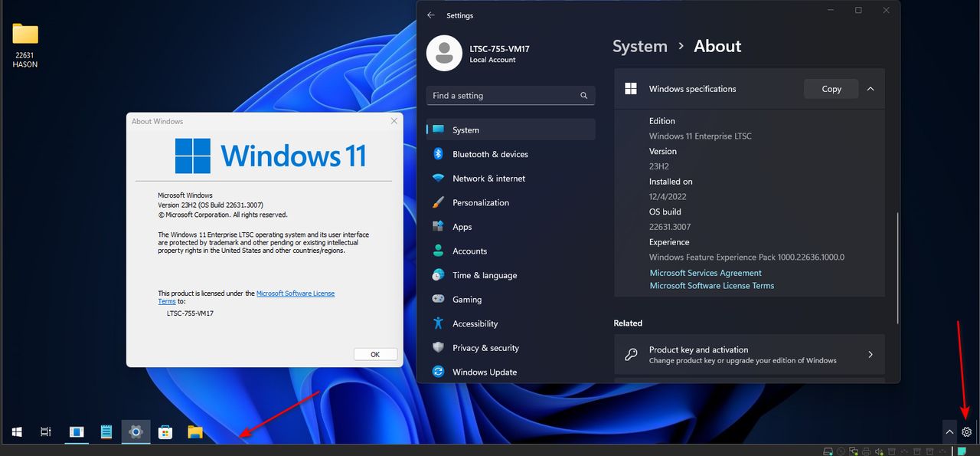The image size is (980, 456).
Task: Select the About Windows (winver) taskbar icon
Action: (76, 432)
